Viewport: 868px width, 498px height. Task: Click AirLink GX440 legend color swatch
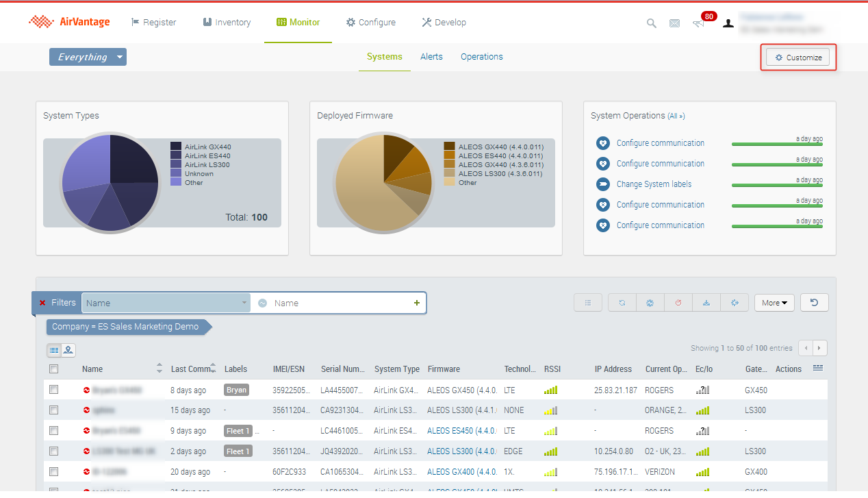176,147
